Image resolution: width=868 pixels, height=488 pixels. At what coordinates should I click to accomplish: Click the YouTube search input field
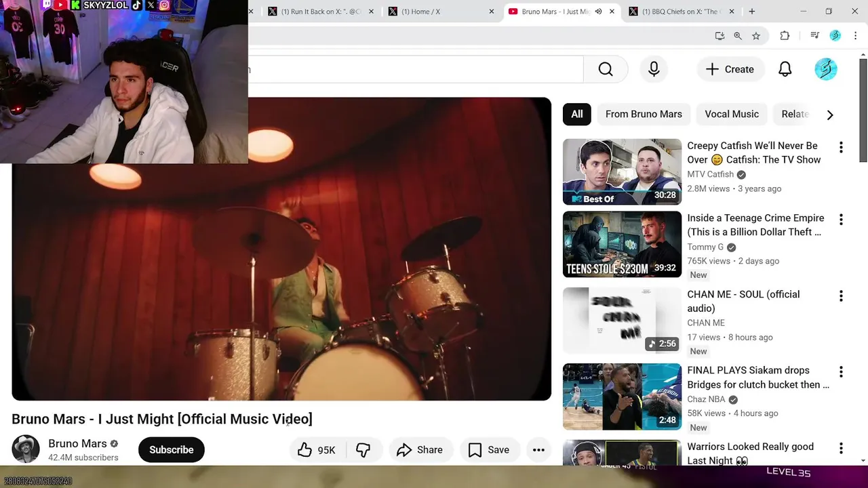pyautogui.click(x=416, y=69)
